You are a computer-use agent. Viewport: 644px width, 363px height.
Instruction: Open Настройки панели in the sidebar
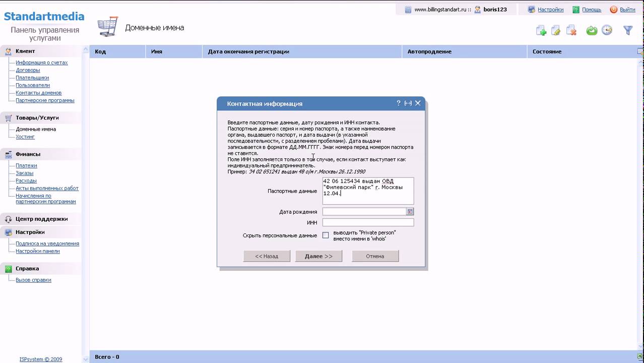(37, 251)
